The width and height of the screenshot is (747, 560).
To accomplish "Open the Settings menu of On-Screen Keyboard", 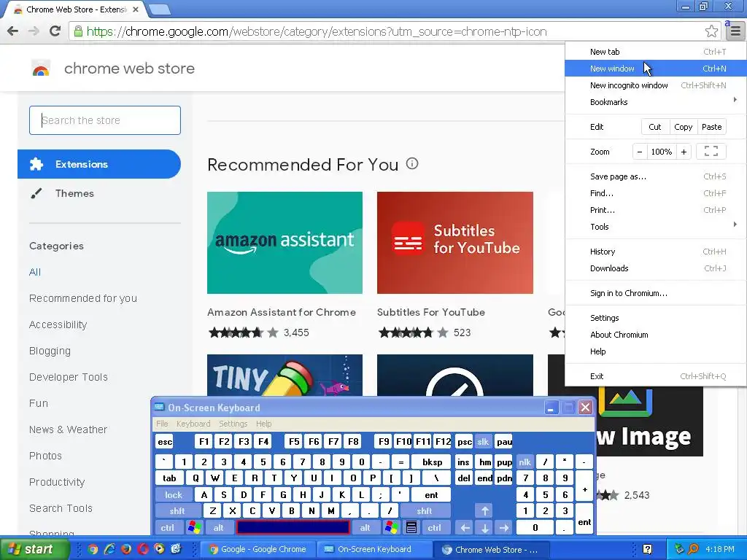I will point(233,424).
